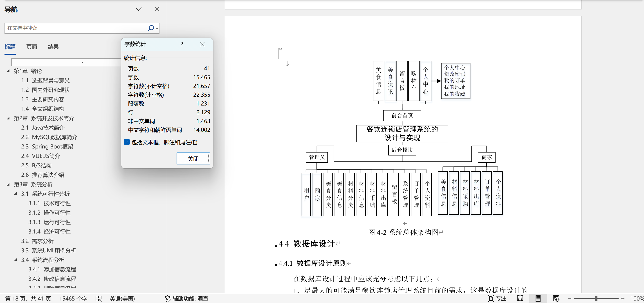The image size is (644, 303).
Task: Switch to Read Mode view icon
Action: pyautogui.click(x=520, y=299)
